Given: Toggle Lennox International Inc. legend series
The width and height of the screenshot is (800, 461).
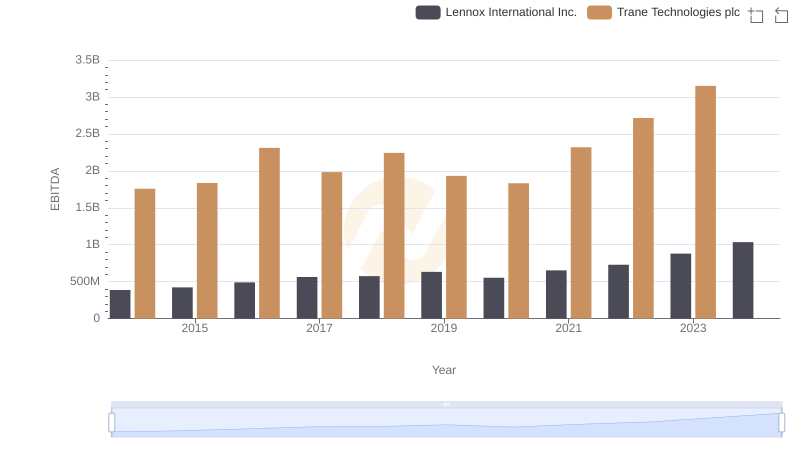Looking at the screenshot, I should pyautogui.click(x=496, y=12).
